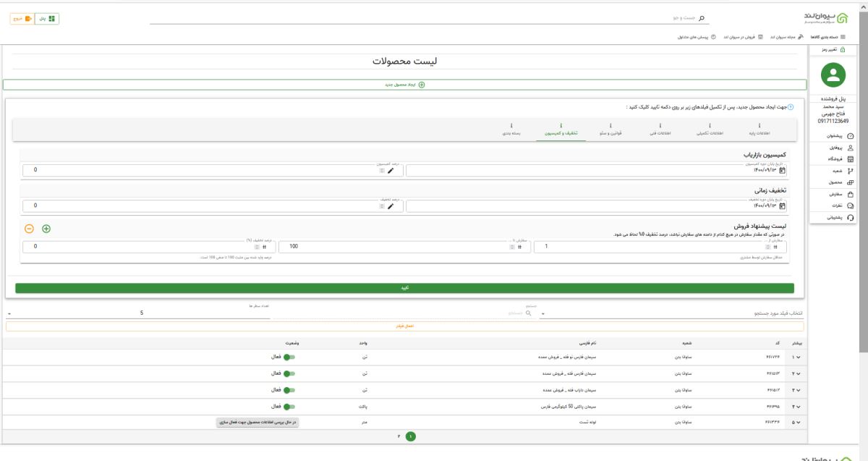Go to page 2 in the pagination
Viewport: 868px width, 461px height.
click(398, 436)
